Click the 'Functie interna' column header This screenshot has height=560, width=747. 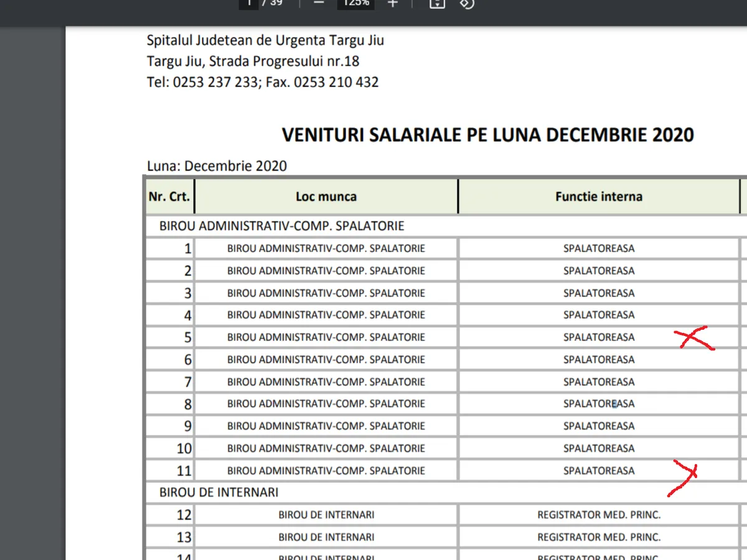pyautogui.click(x=598, y=197)
